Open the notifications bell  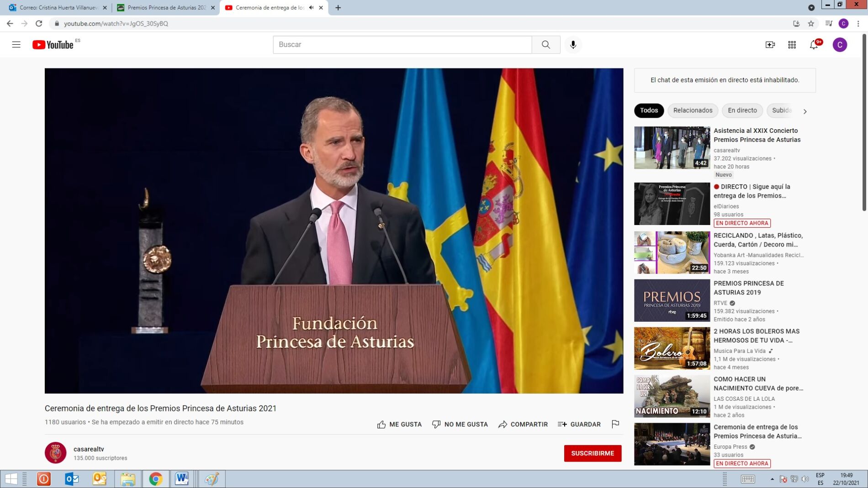pos(814,45)
